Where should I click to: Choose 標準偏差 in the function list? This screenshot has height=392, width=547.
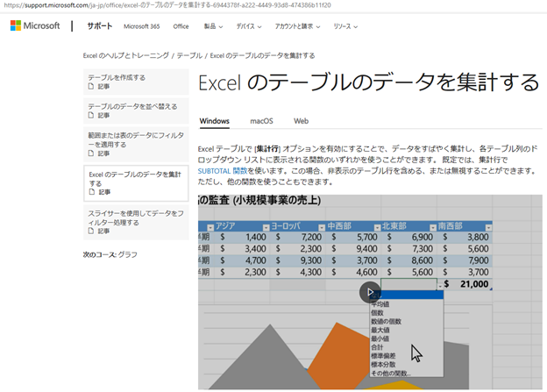tap(407, 356)
